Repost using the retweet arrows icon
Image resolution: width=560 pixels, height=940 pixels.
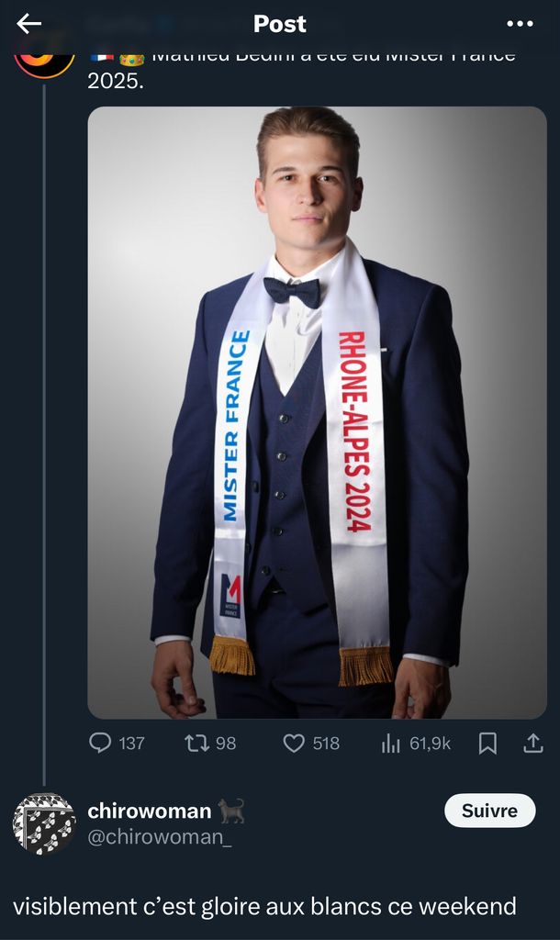[196, 743]
